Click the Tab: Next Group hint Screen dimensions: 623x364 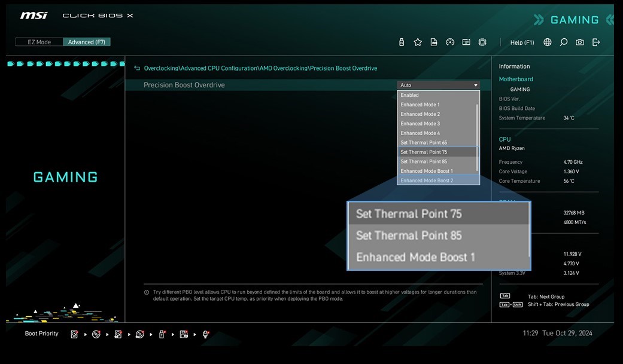[x=546, y=296]
